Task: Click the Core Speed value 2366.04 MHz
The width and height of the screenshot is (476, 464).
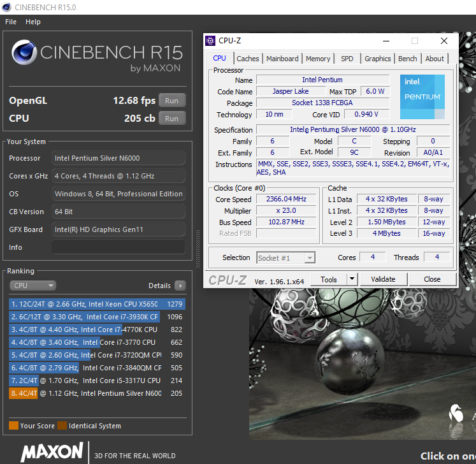Action: coord(286,199)
